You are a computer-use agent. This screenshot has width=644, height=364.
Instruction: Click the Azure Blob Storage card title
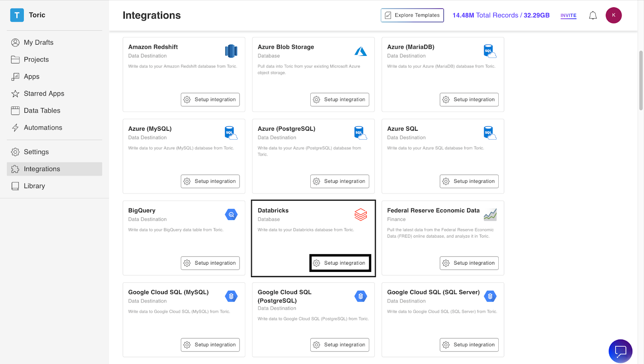click(286, 47)
